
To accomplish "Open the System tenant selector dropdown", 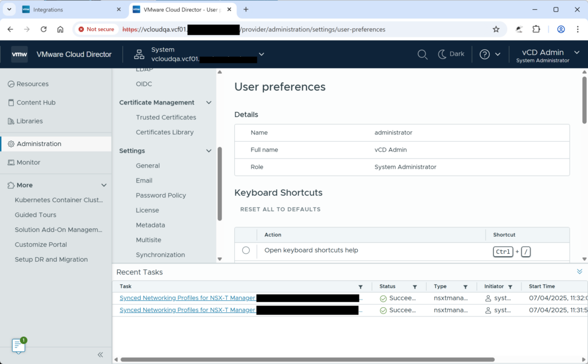I will (x=261, y=54).
